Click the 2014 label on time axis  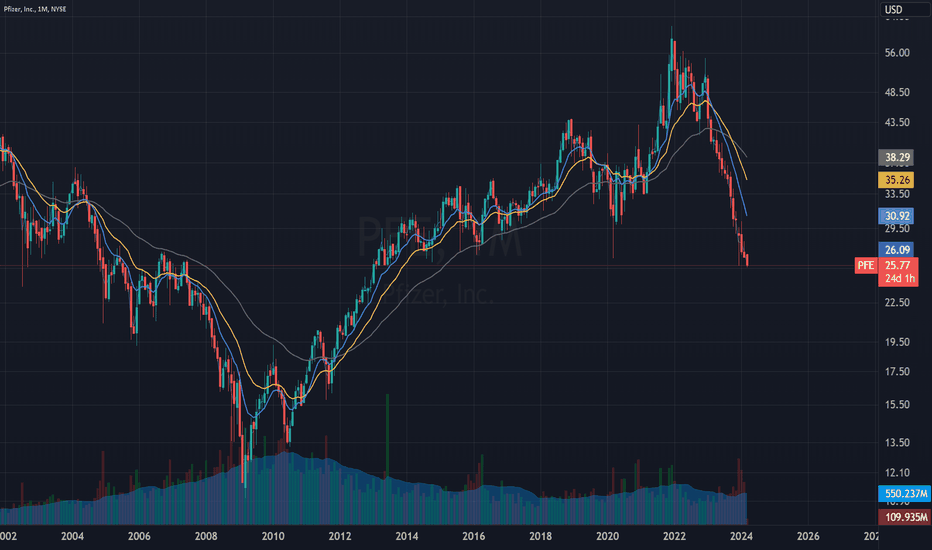[407, 536]
